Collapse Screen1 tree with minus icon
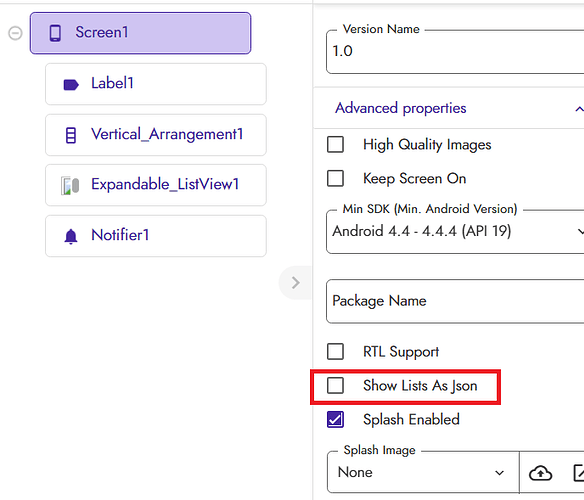The width and height of the screenshot is (584, 500). [x=15, y=33]
